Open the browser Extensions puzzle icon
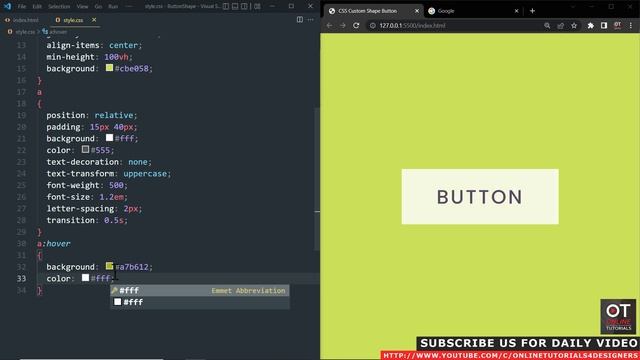 click(x=591, y=25)
